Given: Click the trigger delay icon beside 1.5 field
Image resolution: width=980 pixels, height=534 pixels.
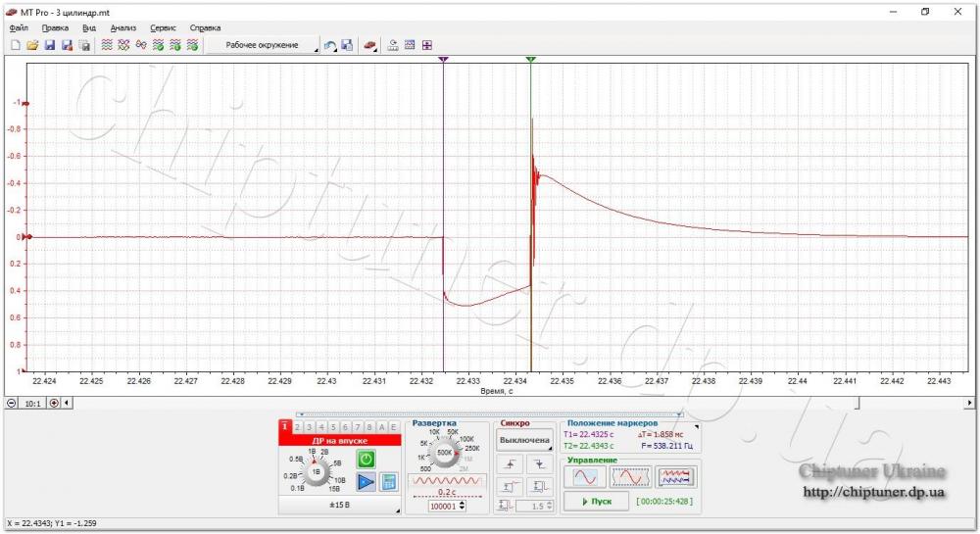Looking at the screenshot, I should 506,507.
